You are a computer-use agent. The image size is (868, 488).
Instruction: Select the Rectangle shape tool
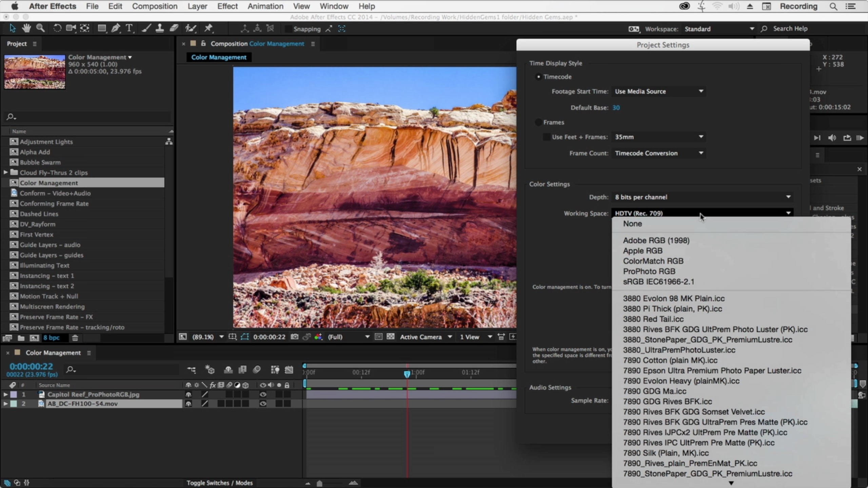click(102, 28)
